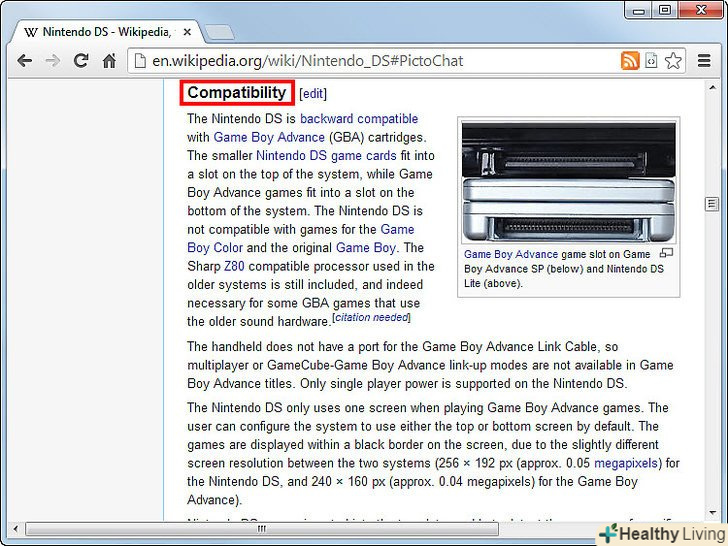Open the Chrome hamburger menu
728x546 pixels.
[x=704, y=61]
